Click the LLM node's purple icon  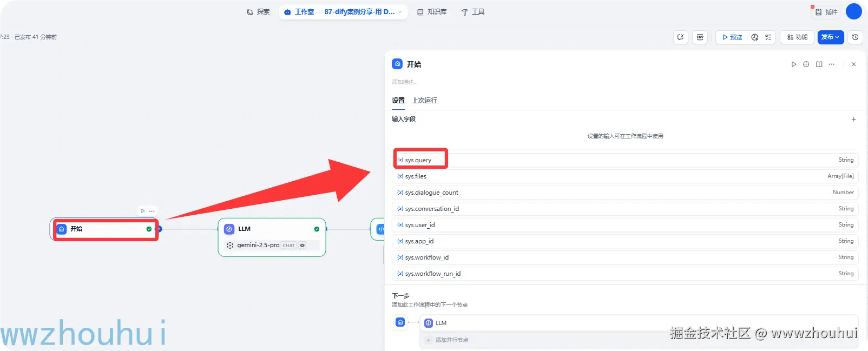[x=229, y=229]
